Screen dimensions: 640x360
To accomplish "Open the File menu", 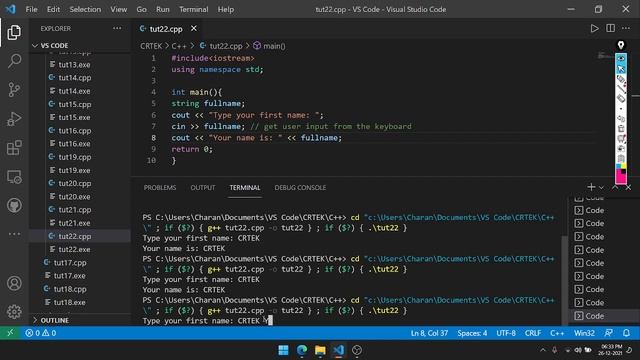I will point(31,9).
